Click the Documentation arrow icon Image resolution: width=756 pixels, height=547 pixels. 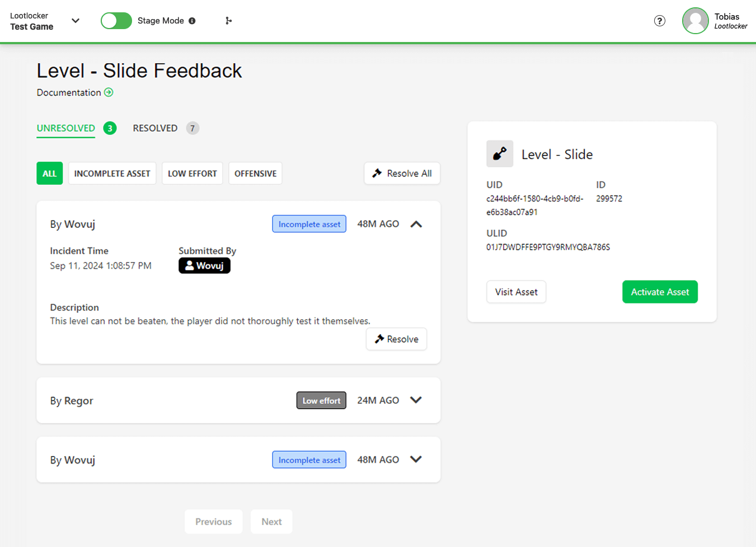click(109, 92)
